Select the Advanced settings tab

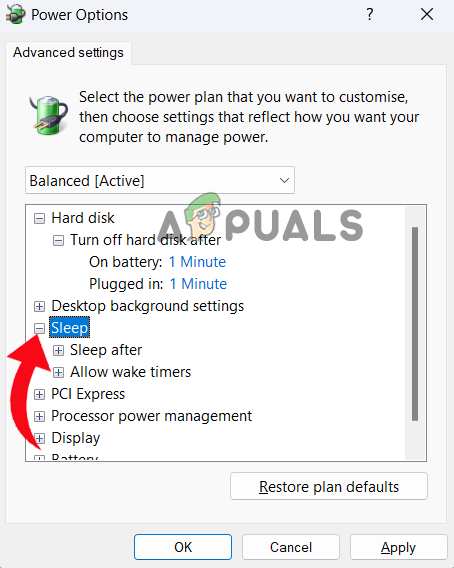pos(68,53)
